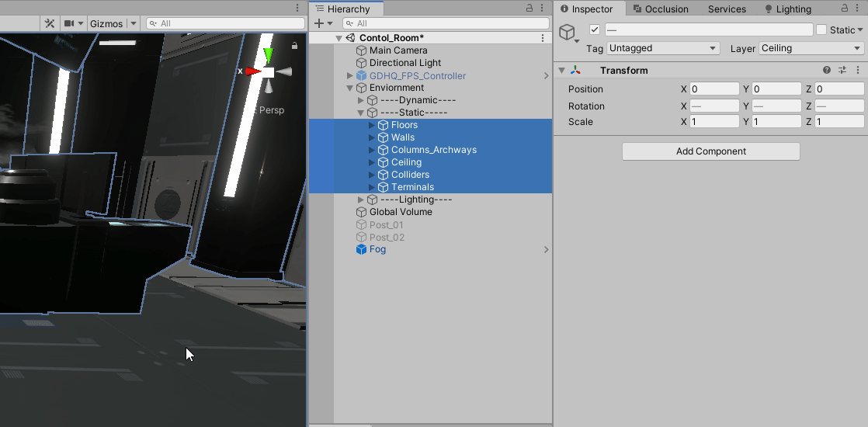Screen dimensions: 868x427
Task: Switch to the Inspector tab
Action: [x=587, y=9]
